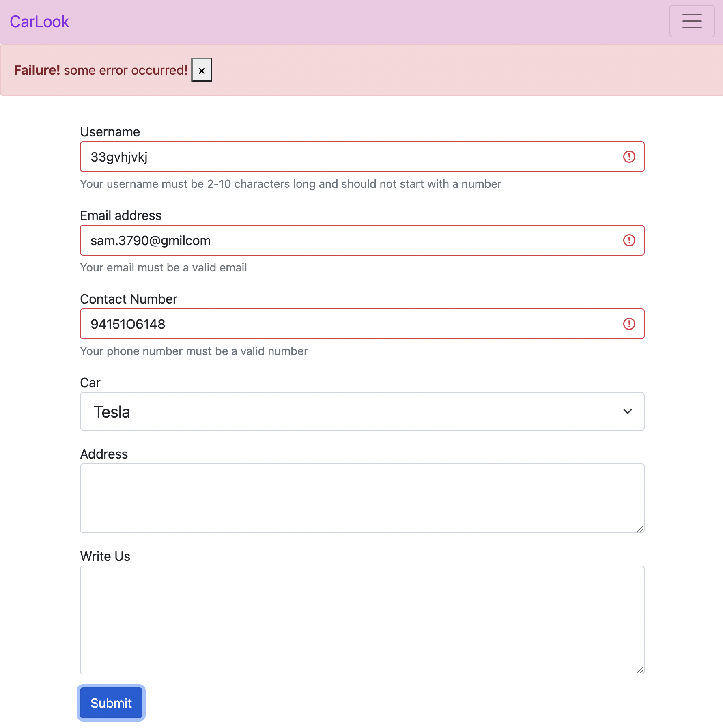
Task: Click the Write Us textarea resize grip
Action: [640, 670]
